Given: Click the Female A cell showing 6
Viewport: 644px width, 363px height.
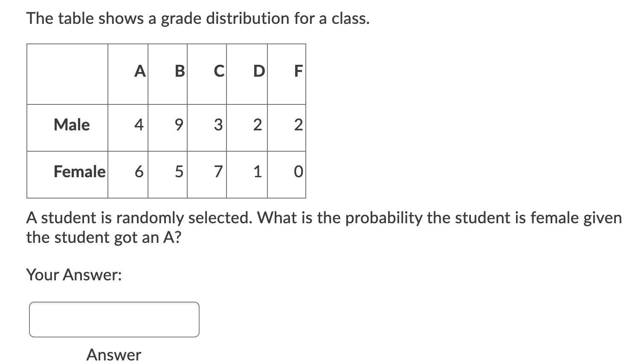Looking at the screenshot, I should coord(128,175).
